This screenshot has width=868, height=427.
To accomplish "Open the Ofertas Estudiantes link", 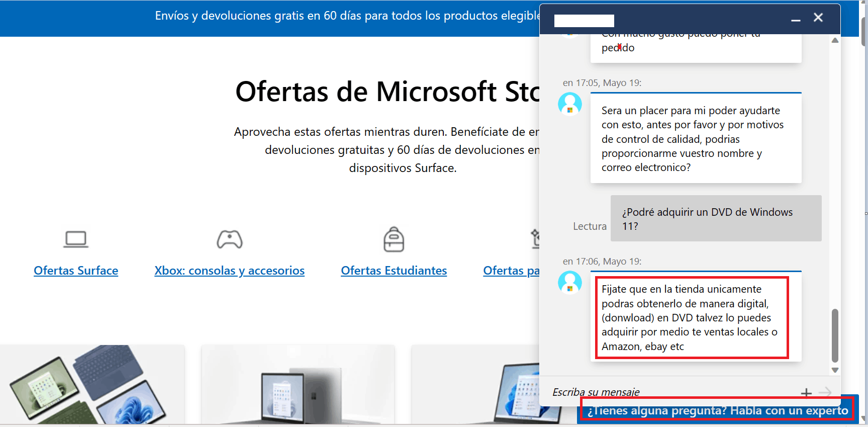I will 394,271.
